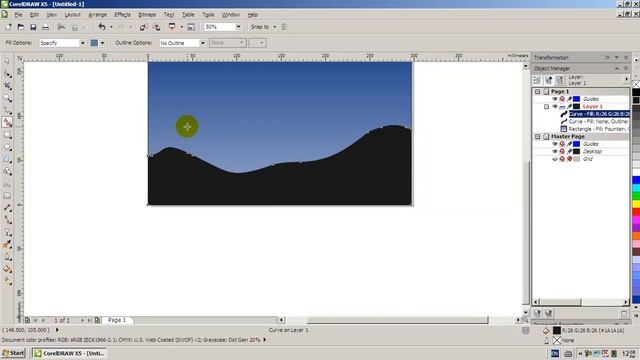Select the Table tool
640x360 pixels.
click(x=7, y=196)
